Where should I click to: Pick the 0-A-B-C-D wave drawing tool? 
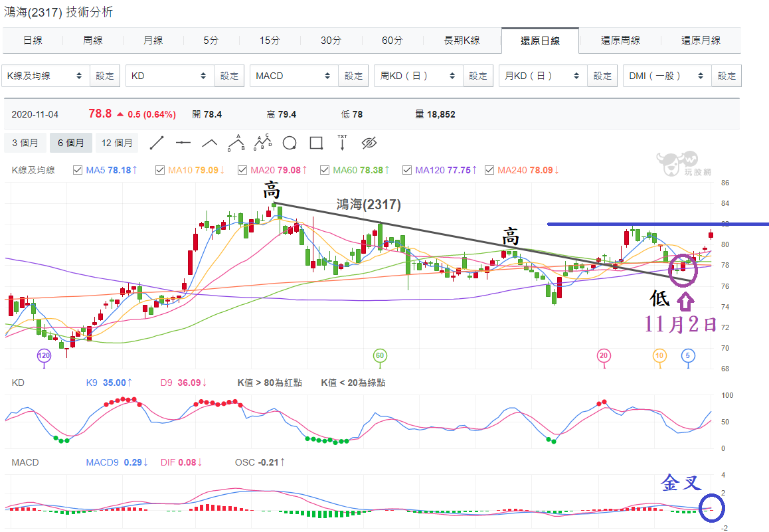coord(263,143)
